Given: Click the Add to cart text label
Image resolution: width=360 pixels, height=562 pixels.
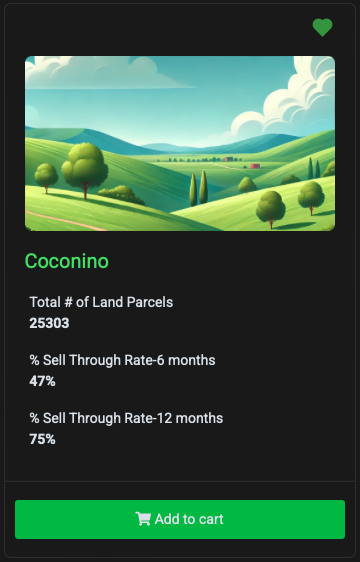Looking at the screenshot, I should 189,519.
